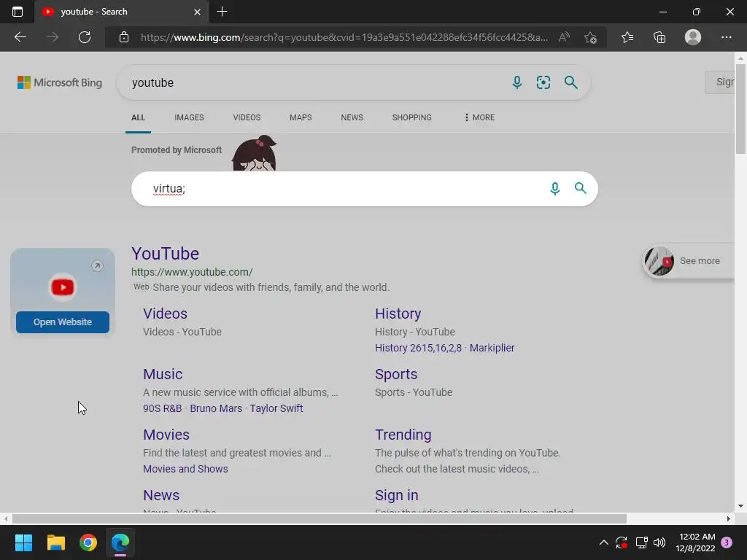Open the Movies sitelink
747x560 pixels.
pyautogui.click(x=166, y=435)
